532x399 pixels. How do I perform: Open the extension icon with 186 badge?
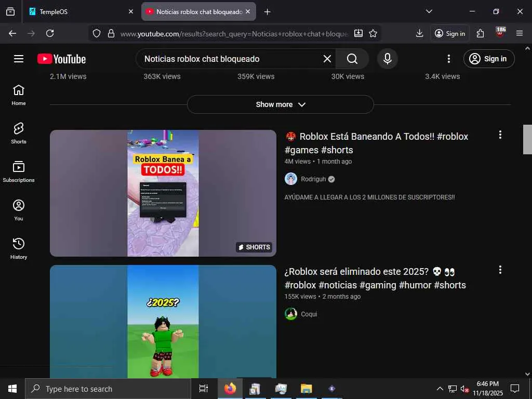click(500, 32)
